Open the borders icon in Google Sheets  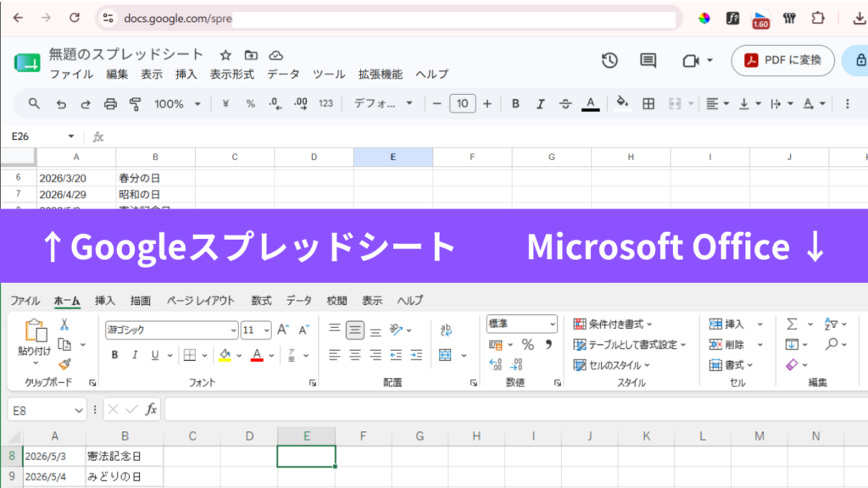[x=648, y=104]
